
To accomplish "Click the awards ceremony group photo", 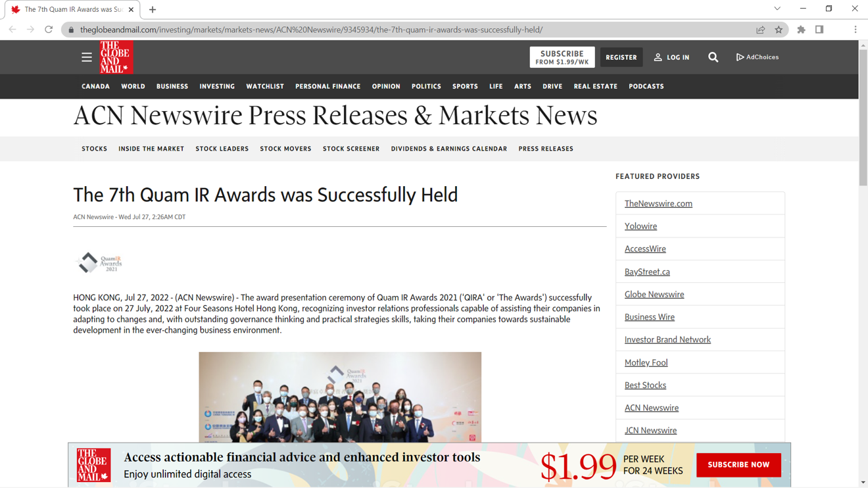I will tap(340, 397).
